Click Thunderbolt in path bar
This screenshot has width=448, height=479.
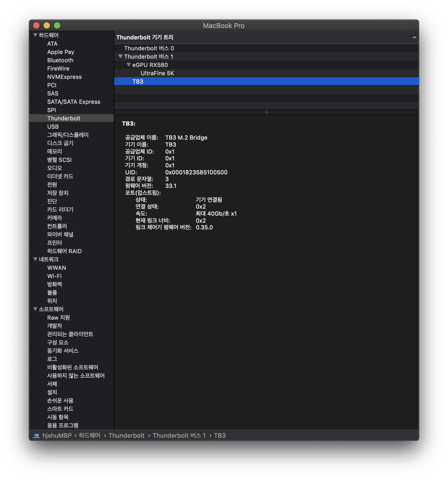click(126, 436)
